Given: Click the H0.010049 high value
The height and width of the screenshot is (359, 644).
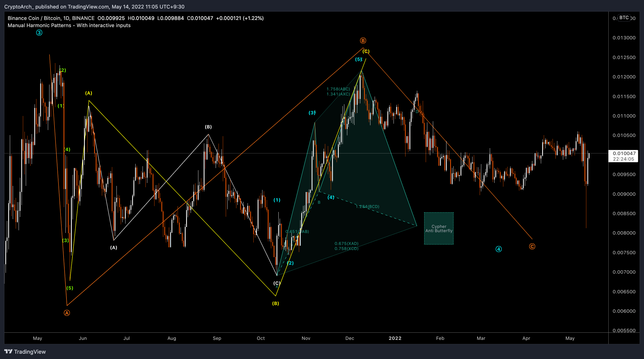Looking at the screenshot, I should [141, 18].
